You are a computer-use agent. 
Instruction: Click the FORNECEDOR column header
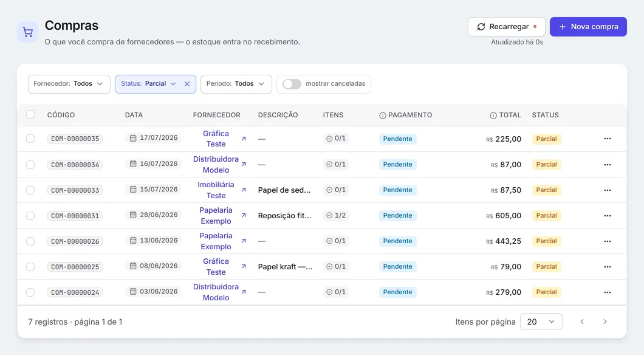tap(216, 115)
